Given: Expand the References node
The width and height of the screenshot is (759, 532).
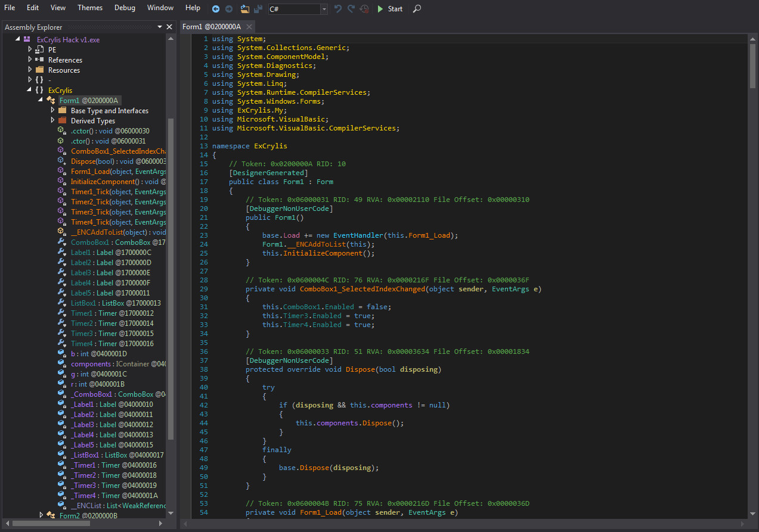Looking at the screenshot, I should (x=30, y=60).
